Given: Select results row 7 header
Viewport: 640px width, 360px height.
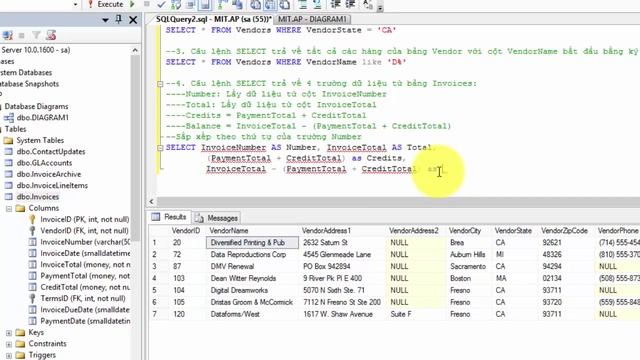Looking at the screenshot, I should point(159,314).
